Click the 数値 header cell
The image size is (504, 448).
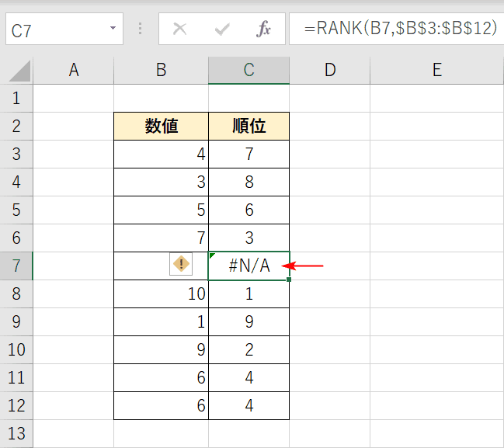[161, 126]
